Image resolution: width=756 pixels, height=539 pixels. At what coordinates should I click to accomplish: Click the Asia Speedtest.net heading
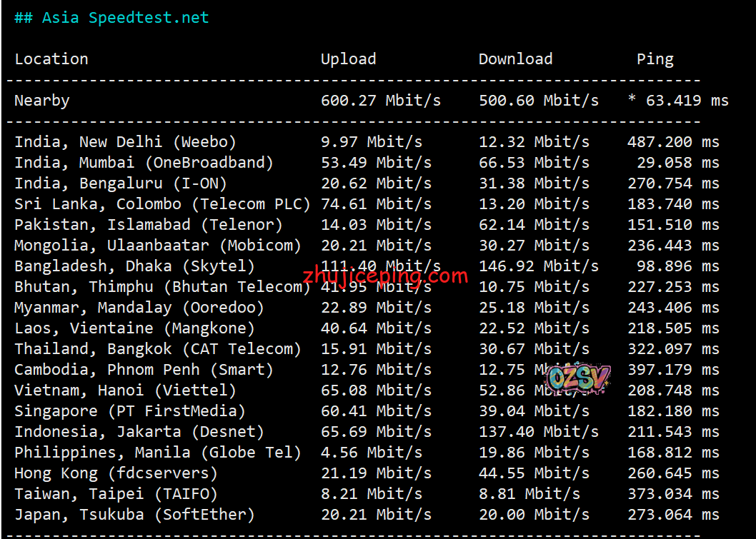pos(111,18)
